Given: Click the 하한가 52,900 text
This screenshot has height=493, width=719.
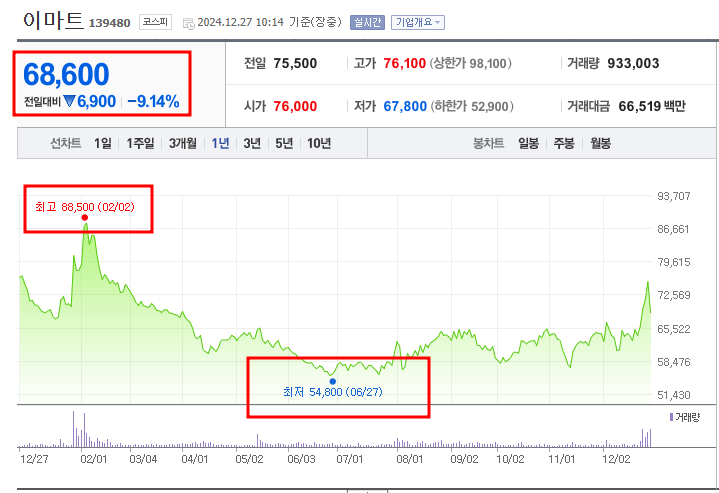Looking at the screenshot, I should (472, 106).
